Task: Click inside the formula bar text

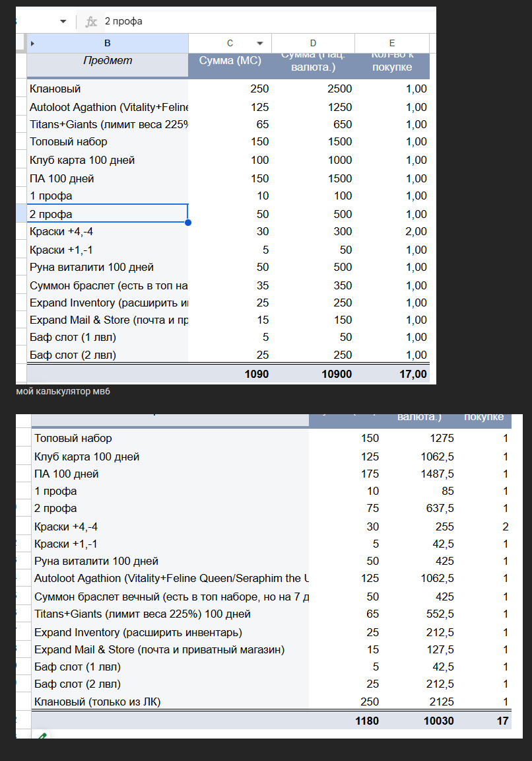Action: [264, 22]
